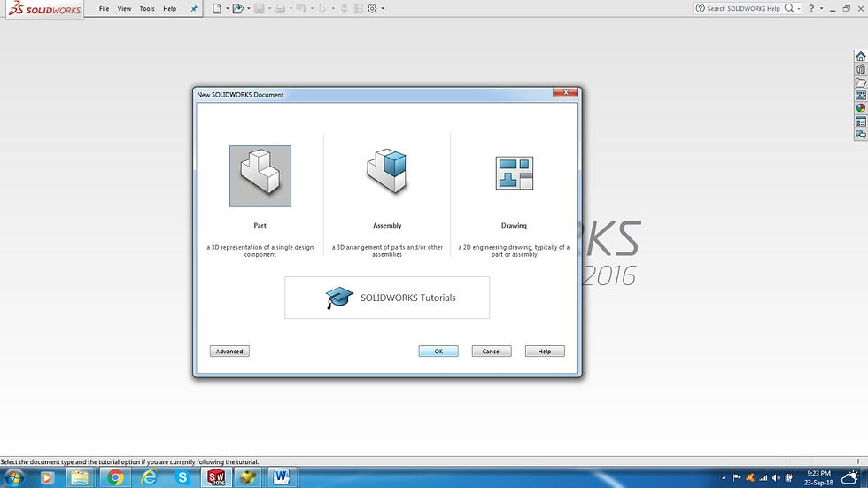Expand the search type dropdown arrow
868x488 pixels.
[799, 8]
